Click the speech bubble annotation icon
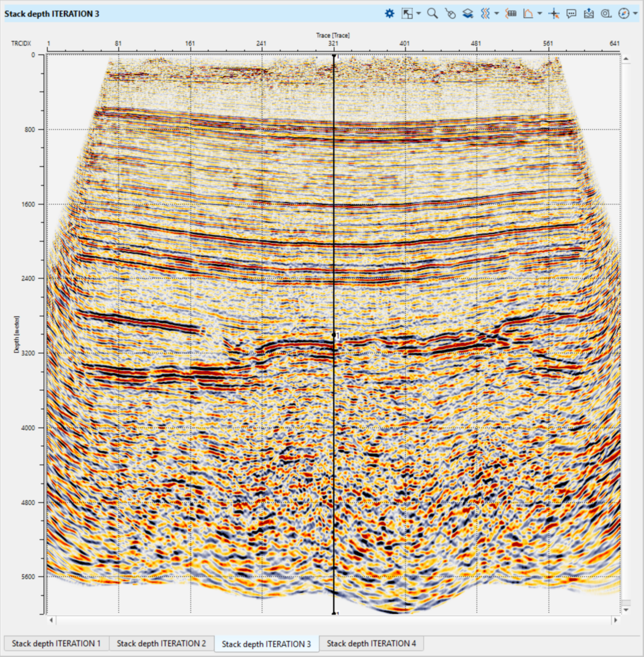 point(571,14)
